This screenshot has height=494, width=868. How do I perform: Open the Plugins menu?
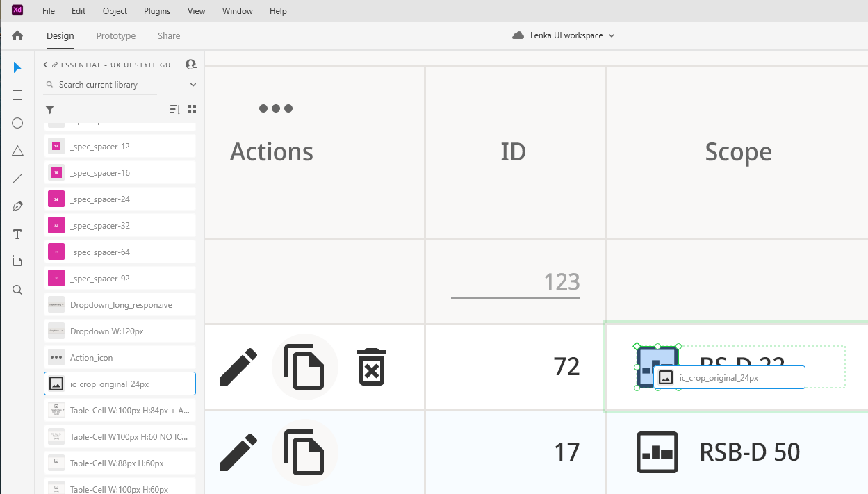click(156, 10)
